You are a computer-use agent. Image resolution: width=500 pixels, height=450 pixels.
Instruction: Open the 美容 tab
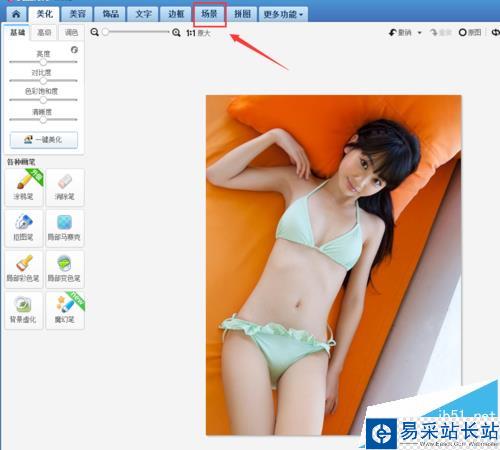[77, 14]
